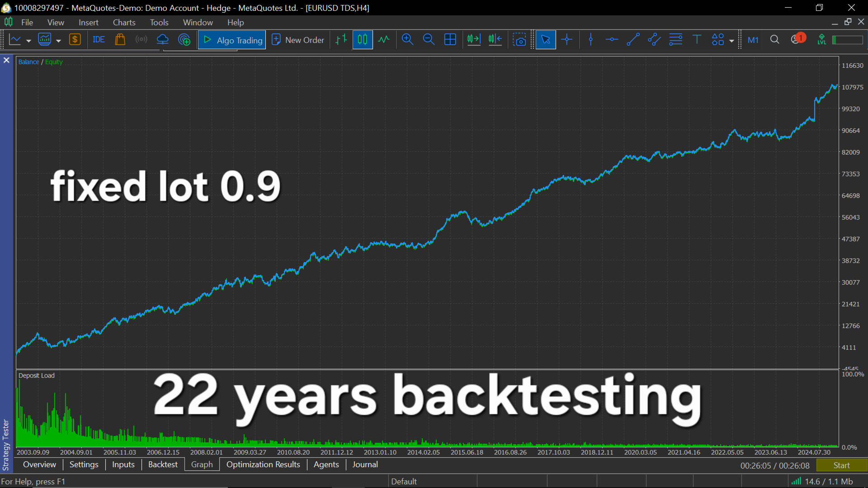Viewport: 868px width, 488px height.
Task: Expand the new chart dropdown arrow
Action: coord(28,41)
